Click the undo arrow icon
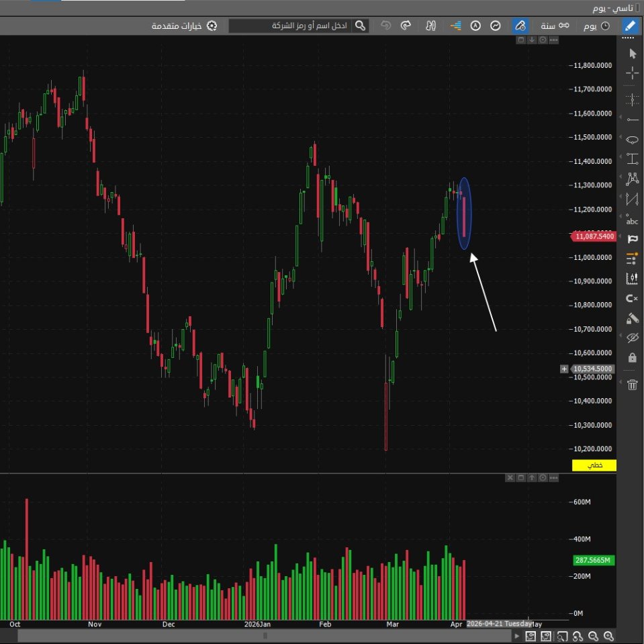The width and height of the screenshot is (644, 644). click(x=385, y=26)
